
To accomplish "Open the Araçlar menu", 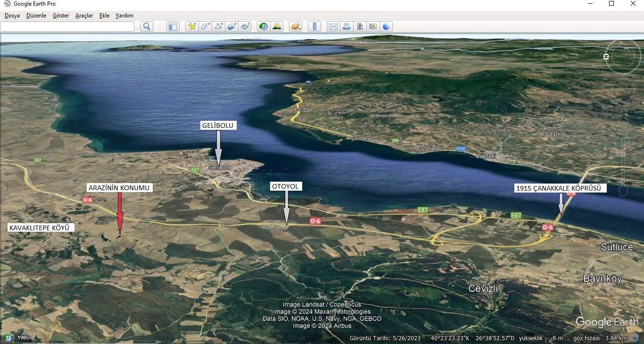I will [84, 16].
